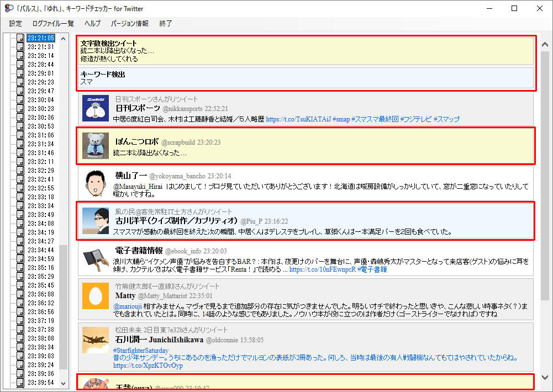The width and height of the screenshot is (553, 392).
Task: Open the ヘルプ menu
Action: click(x=92, y=24)
